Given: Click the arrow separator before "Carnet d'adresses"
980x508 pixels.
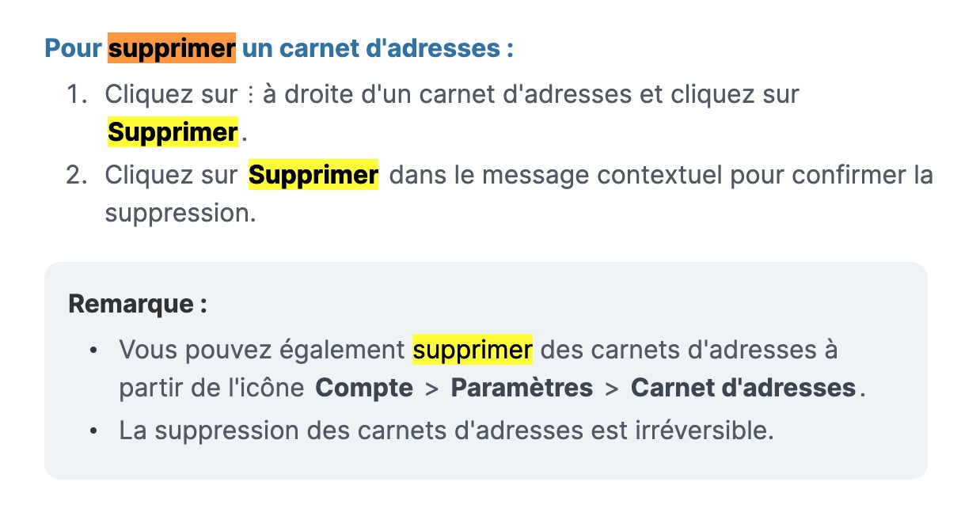Looking at the screenshot, I should click(x=612, y=389).
